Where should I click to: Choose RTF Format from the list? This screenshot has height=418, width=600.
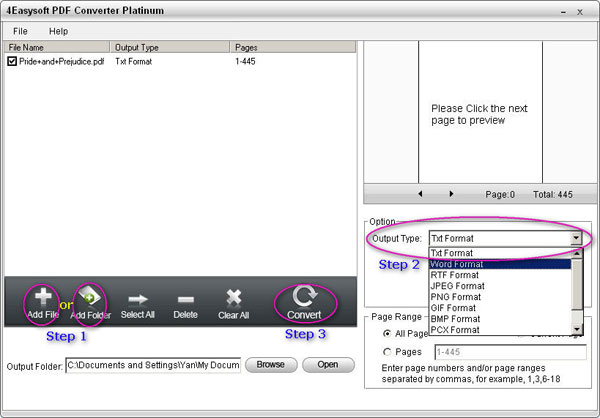(500, 275)
